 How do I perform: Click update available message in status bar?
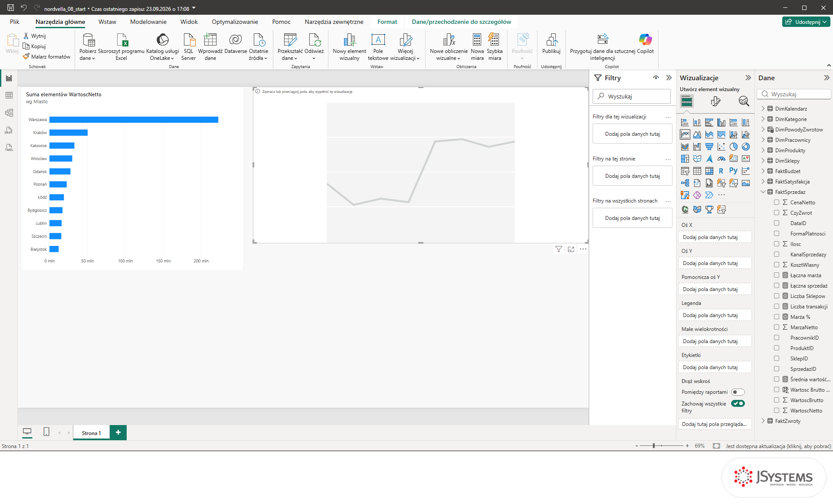tap(778, 446)
